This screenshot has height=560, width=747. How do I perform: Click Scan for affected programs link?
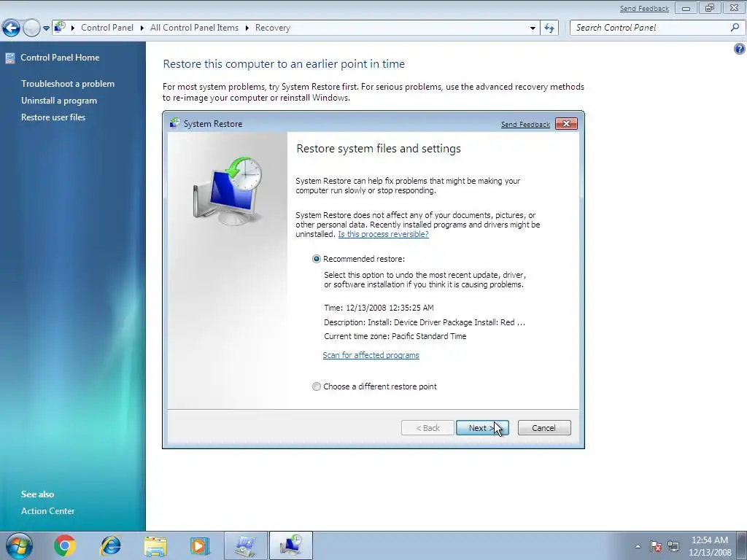coord(371,355)
